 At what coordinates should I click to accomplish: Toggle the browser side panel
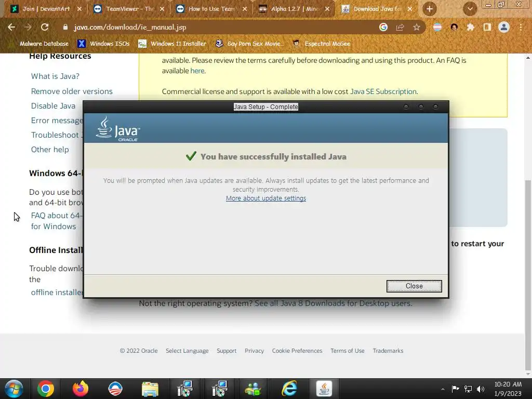[487, 27]
